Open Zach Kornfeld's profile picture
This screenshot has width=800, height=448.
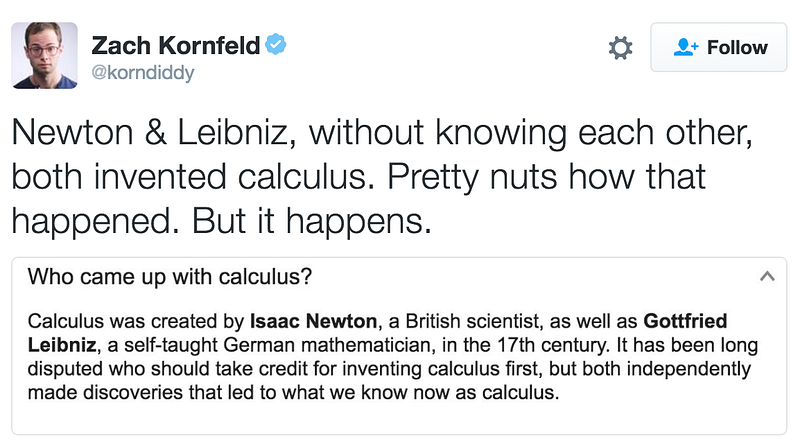(44, 56)
